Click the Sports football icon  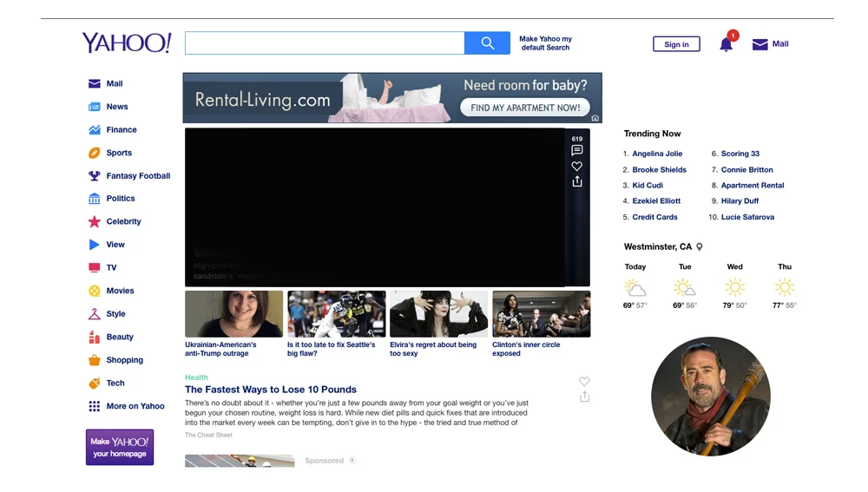pos(95,153)
